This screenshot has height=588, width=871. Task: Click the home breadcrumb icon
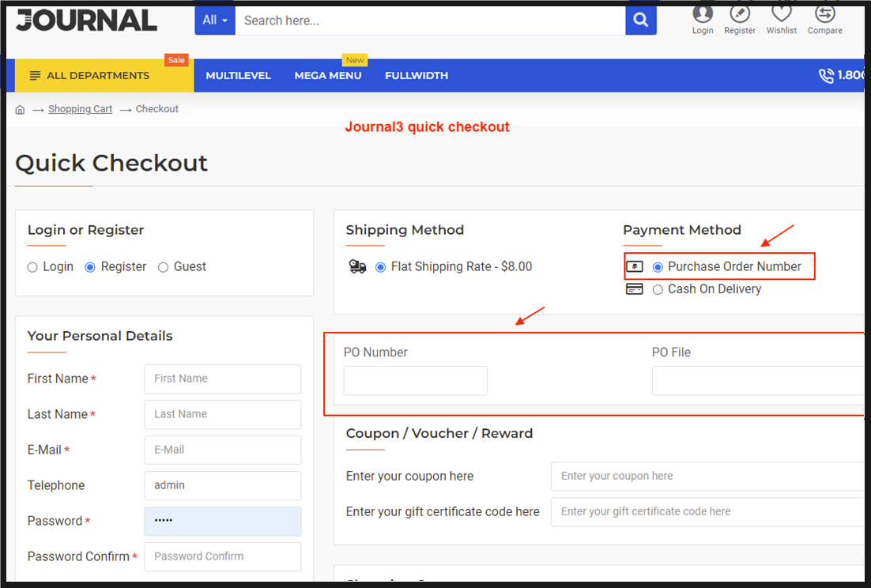pyautogui.click(x=21, y=110)
